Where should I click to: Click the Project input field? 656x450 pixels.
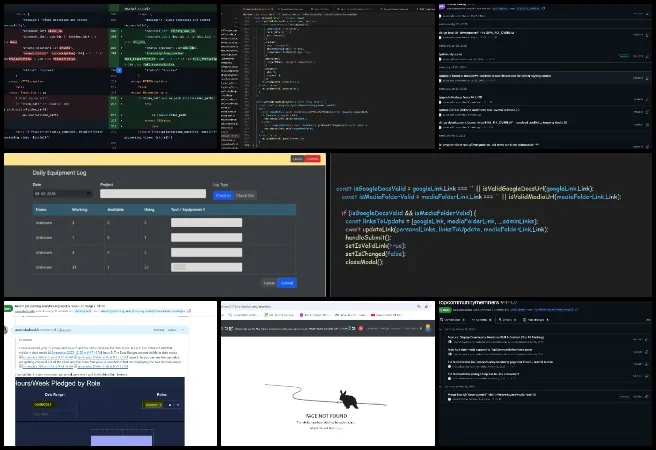point(153,194)
